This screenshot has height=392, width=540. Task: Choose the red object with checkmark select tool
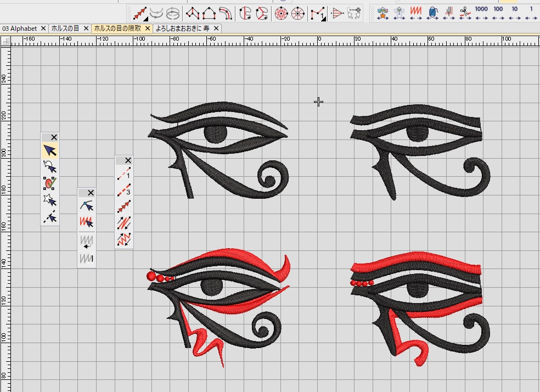(x=50, y=183)
